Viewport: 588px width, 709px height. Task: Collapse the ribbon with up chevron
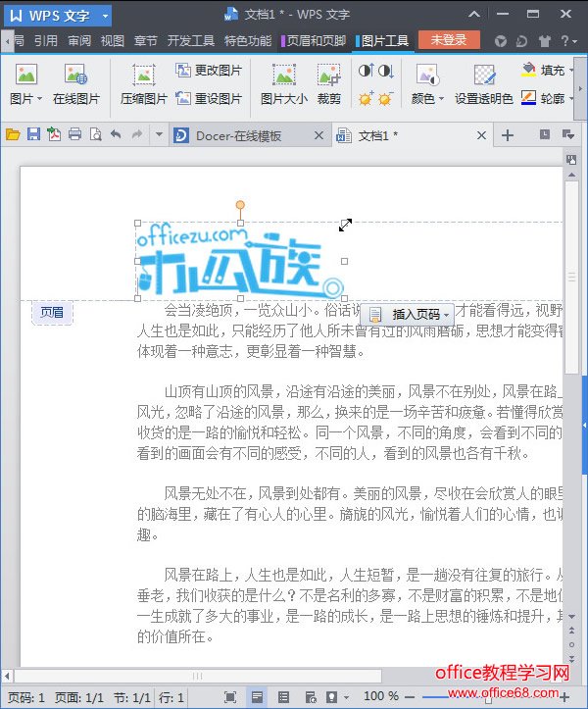474,15
